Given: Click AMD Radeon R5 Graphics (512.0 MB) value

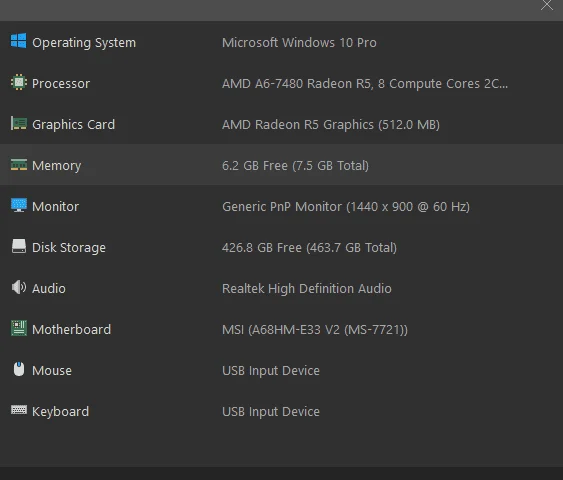Looking at the screenshot, I should (331, 125).
